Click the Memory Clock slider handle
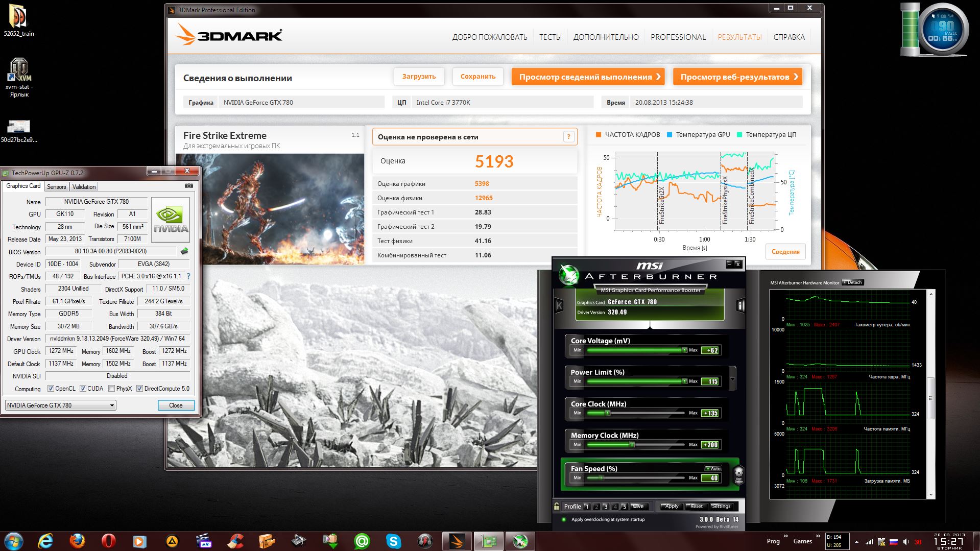980x551 pixels. [632, 445]
